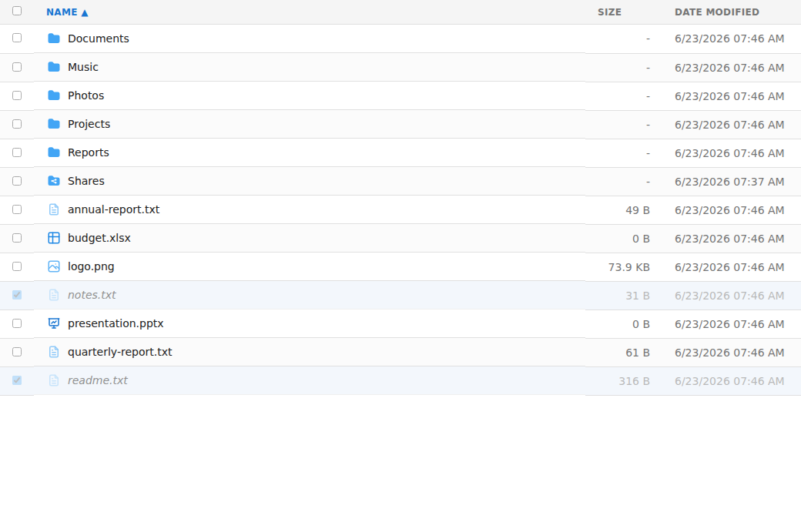Screen dimensions: 801x532
Task: Open the notes.txt file name
Action: [92, 295]
